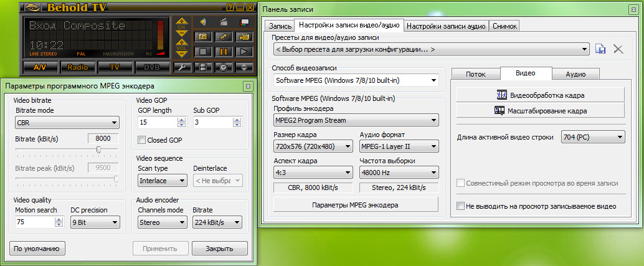Switch to the 'Настройки записи аудио' tab
644x266 pixels.
446,26
